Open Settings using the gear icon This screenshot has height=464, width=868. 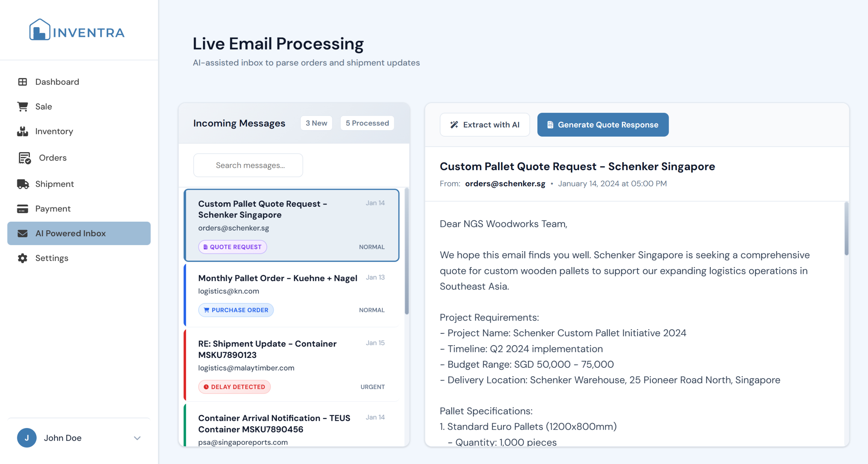(22, 258)
